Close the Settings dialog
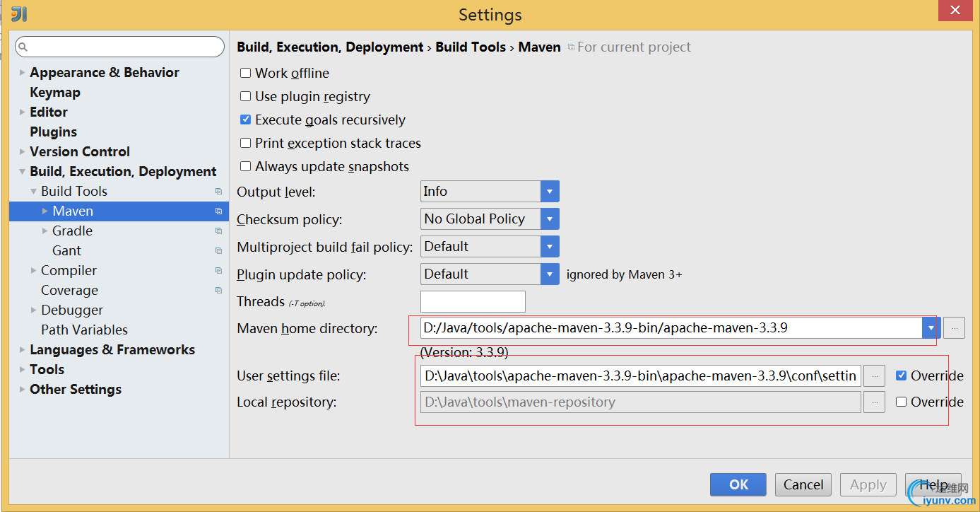Image resolution: width=980 pixels, height=512 pixels. point(955,10)
